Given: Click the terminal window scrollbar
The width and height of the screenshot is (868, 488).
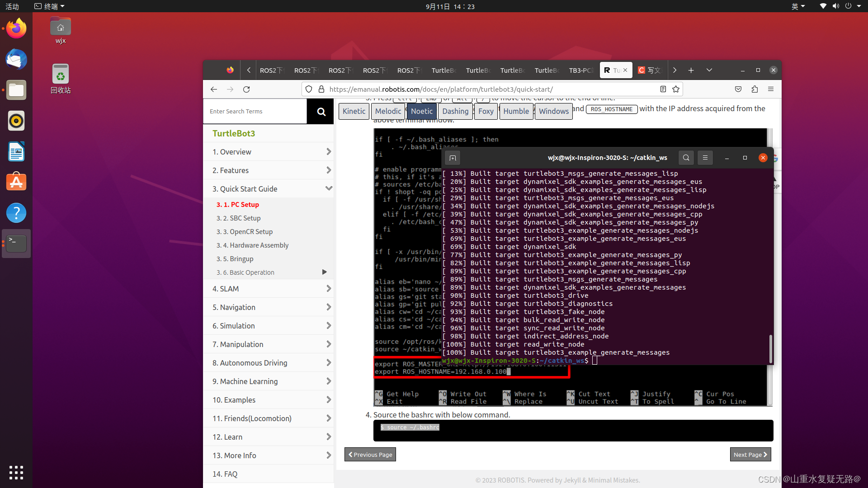Looking at the screenshot, I should point(771,348).
